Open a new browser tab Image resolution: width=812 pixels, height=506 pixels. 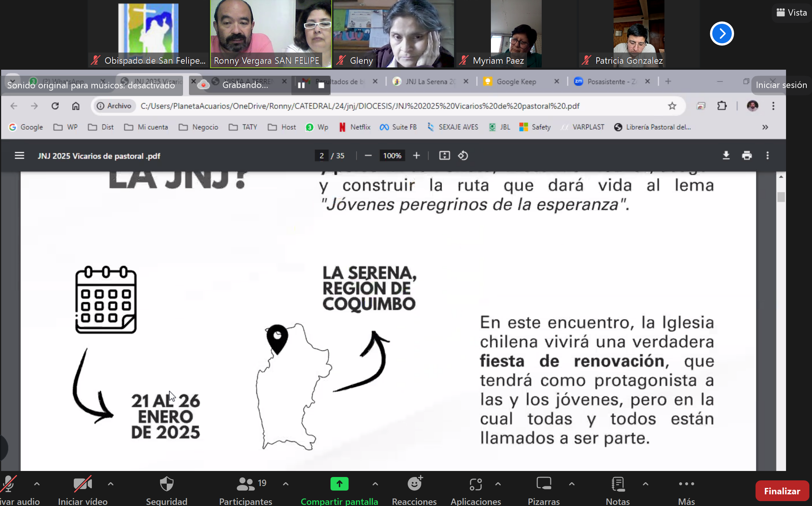(668, 81)
